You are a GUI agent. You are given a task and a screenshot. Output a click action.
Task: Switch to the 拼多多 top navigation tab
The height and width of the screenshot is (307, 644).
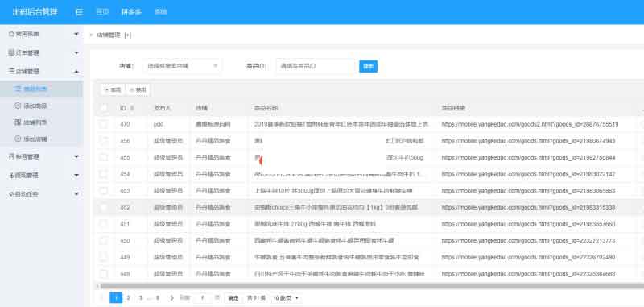(x=131, y=12)
